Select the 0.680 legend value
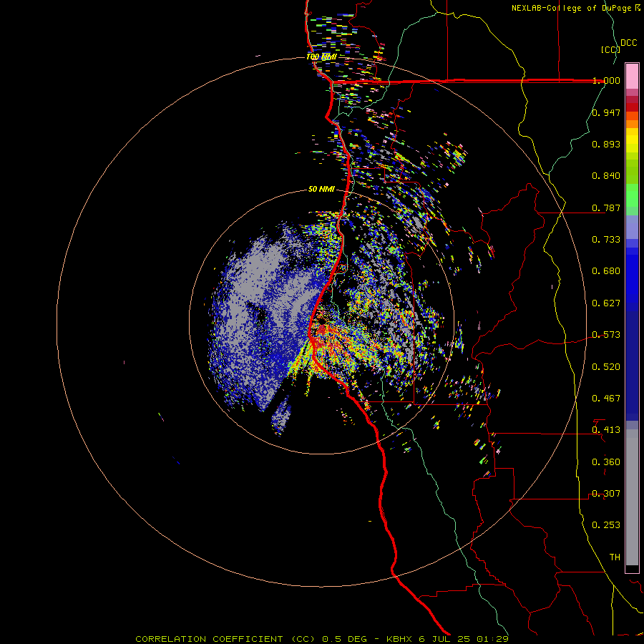This screenshot has width=644, height=644. pos(606,271)
